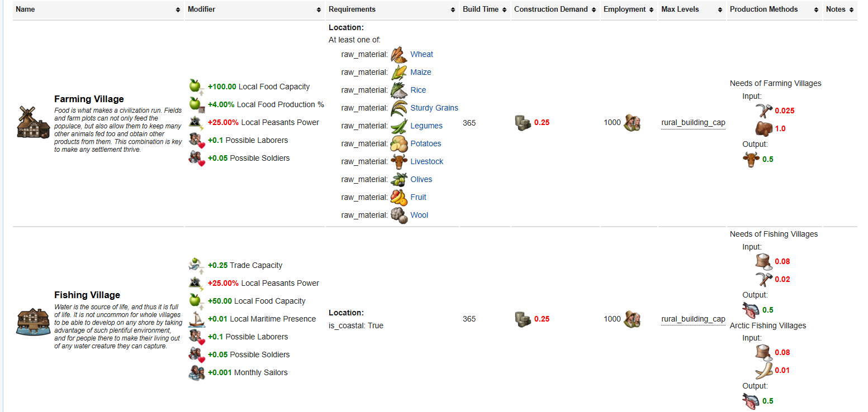Click the maize cob icon beside Maize

[399, 72]
